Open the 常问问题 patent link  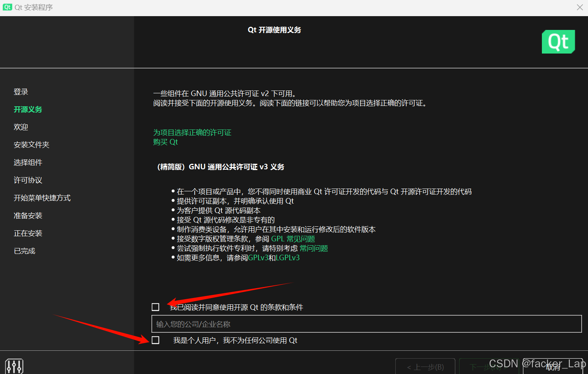coord(314,248)
